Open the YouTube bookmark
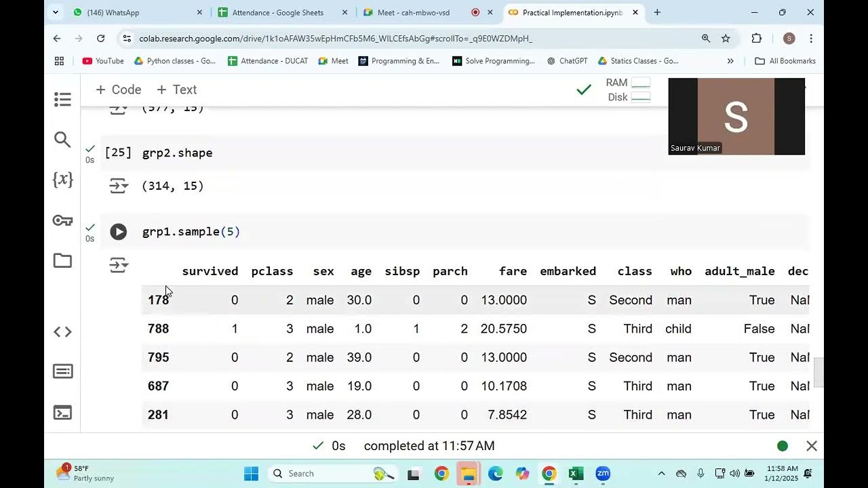The width and height of the screenshot is (868, 488). click(103, 61)
